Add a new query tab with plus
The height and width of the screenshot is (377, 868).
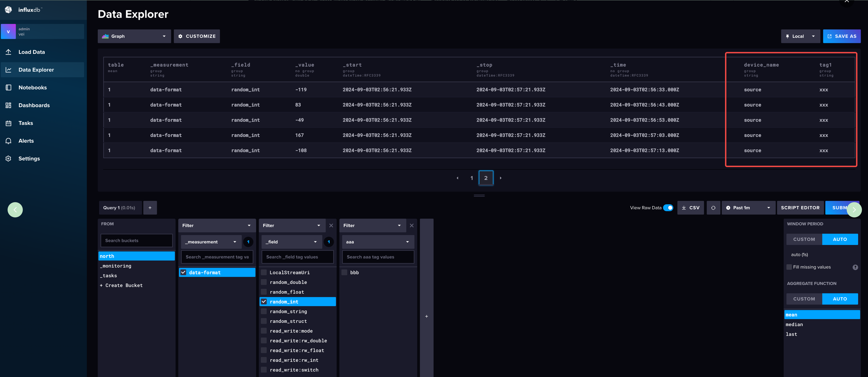tap(150, 208)
